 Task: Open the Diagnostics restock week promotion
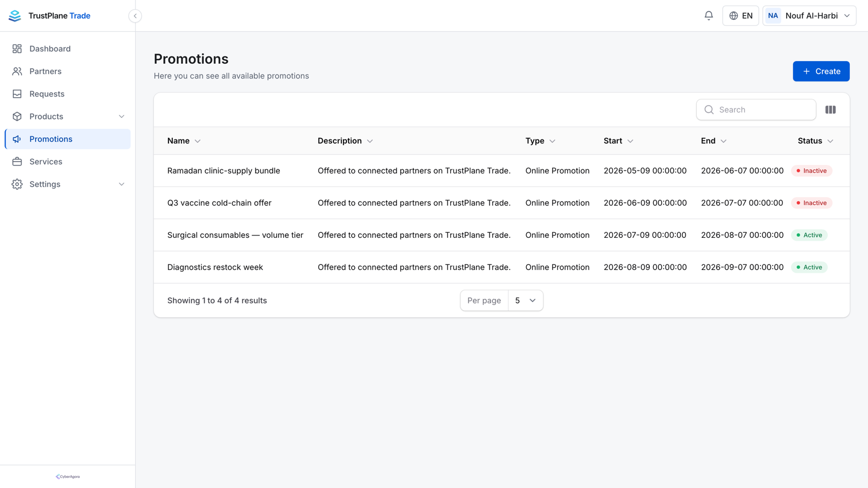(x=215, y=267)
